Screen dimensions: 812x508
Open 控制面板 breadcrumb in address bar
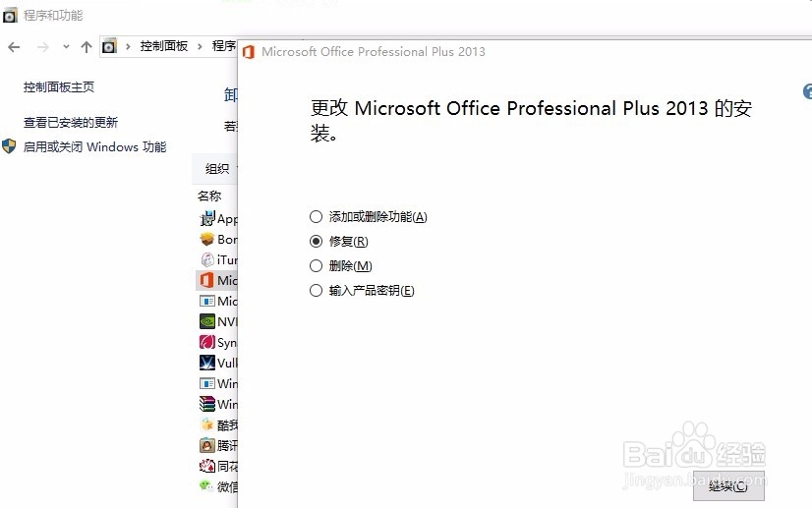point(163,46)
